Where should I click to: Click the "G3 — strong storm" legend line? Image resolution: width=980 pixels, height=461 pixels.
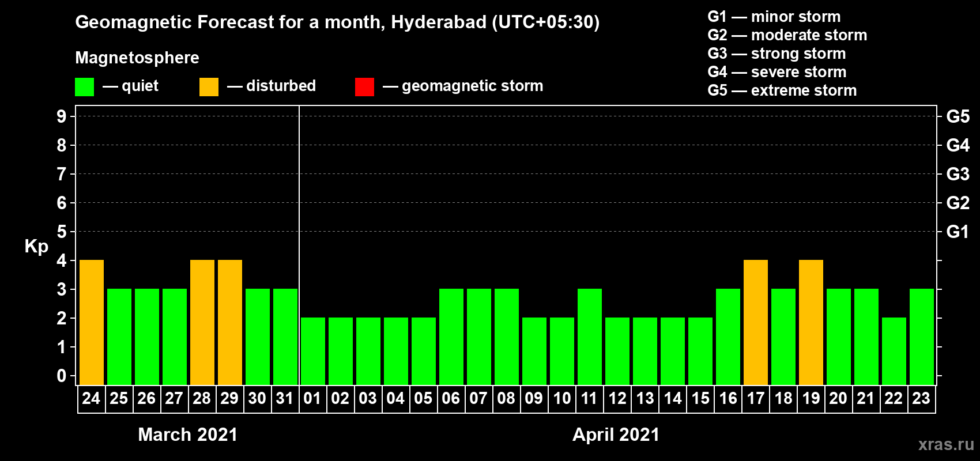click(777, 54)
